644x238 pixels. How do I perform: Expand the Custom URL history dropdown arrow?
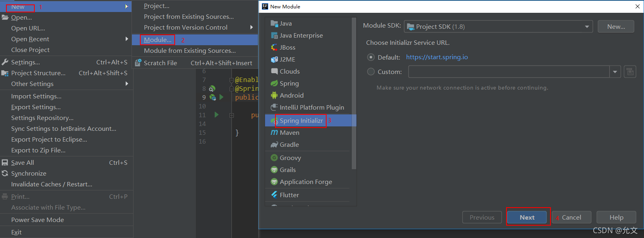615,72
